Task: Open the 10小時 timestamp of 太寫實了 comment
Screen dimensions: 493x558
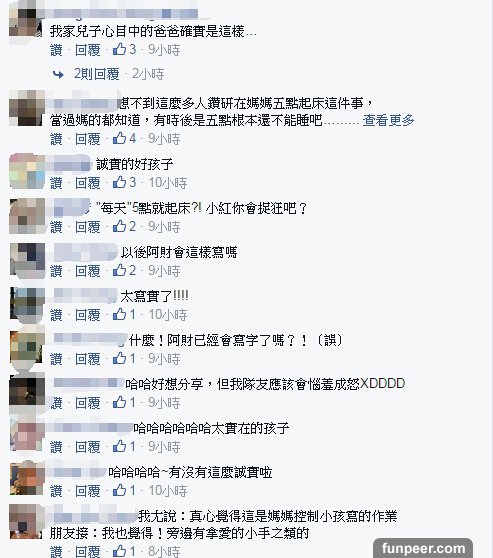Action: 168,315
